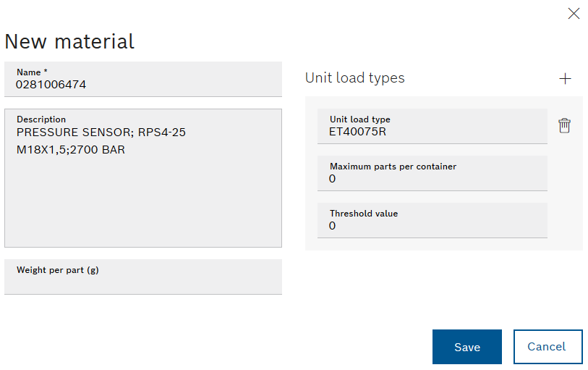Image resolution: width=588 pixels, height=370 pixels.
Task: Cancel creating the material
Action: (x=548, y=347)
